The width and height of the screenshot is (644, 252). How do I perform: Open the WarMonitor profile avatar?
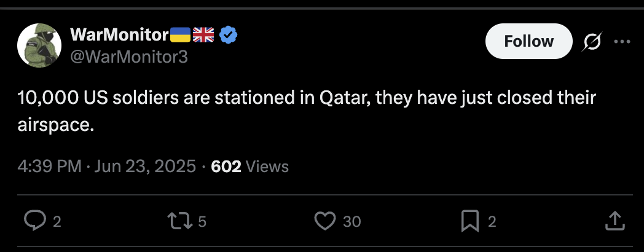pyautogui.click(x=39, y=45)
